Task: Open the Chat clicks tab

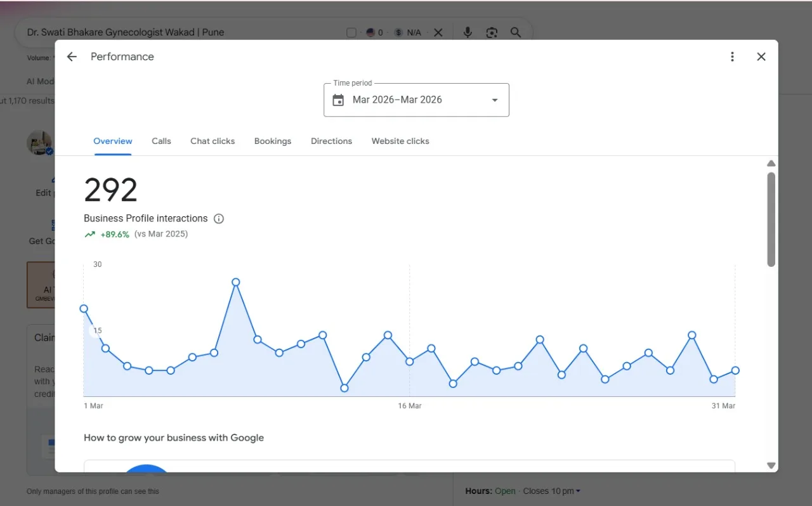Action: [213, 141]
